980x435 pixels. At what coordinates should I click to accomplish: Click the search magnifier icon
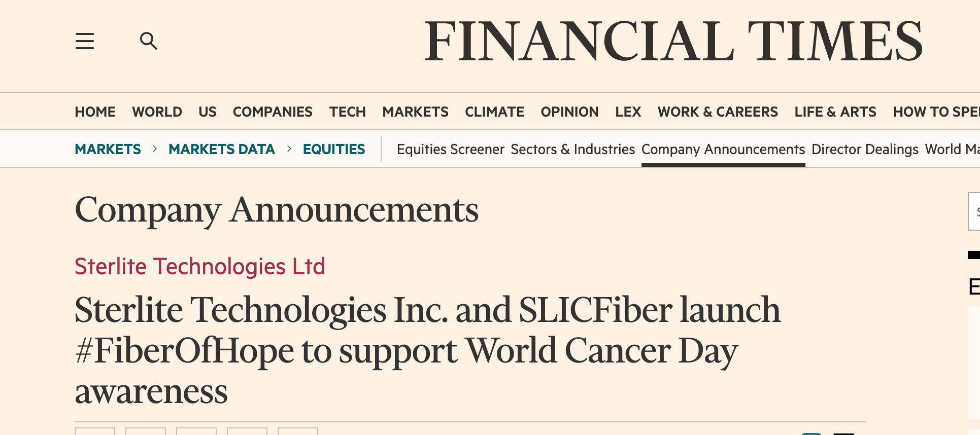pyautogui.click(x=148, y=41)
